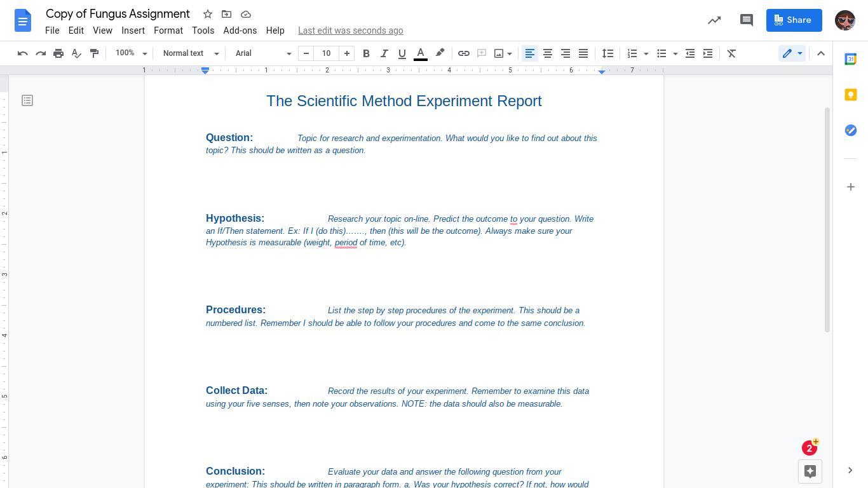Open the Insert menu
Image resolution: width=868 pixels, height=488 pixels.
click(x=133, y=30)
